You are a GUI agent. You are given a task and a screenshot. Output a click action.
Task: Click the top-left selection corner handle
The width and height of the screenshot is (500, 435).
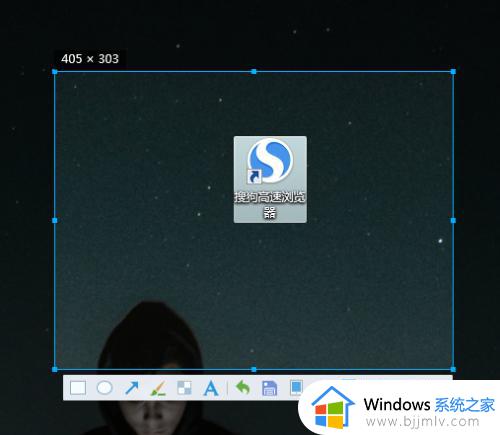point(55,72)
